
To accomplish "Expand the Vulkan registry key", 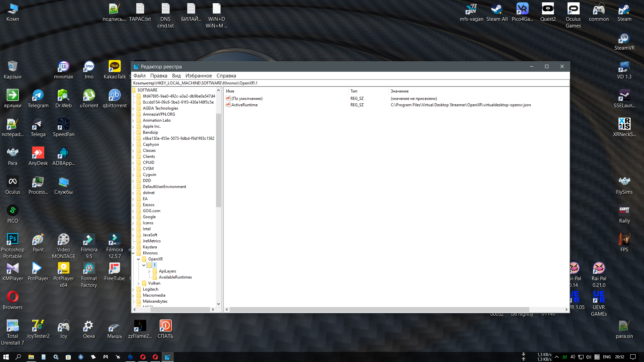I will [138, 283].
